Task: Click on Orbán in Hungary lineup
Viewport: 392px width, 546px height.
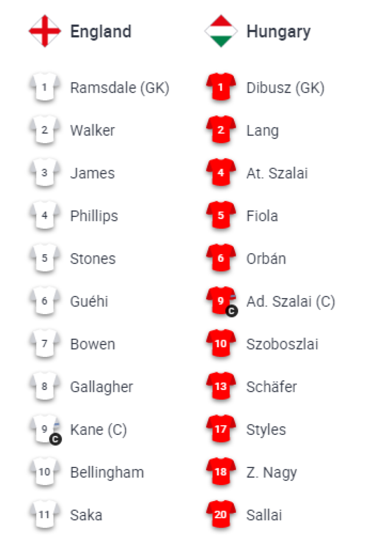Action: [266, 259]
